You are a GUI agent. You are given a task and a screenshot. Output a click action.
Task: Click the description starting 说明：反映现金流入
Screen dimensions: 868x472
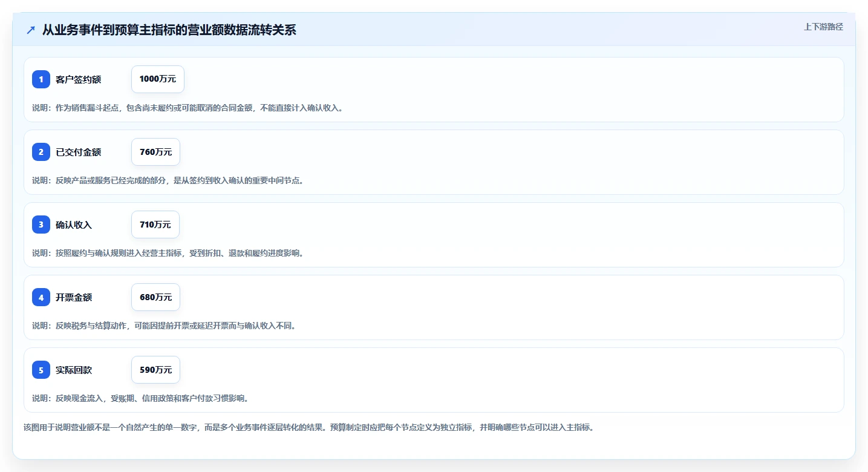(140, 398)
